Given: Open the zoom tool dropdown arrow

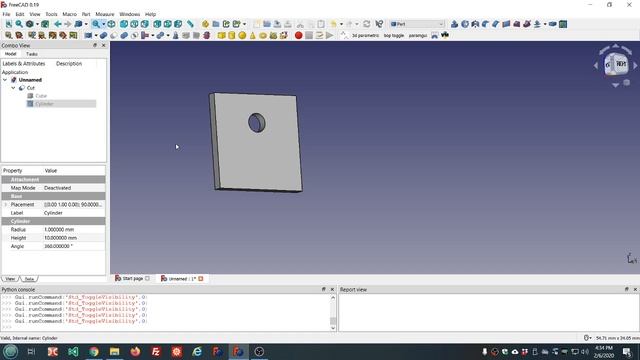Looking at the screenshot, I should click(104, 24).
